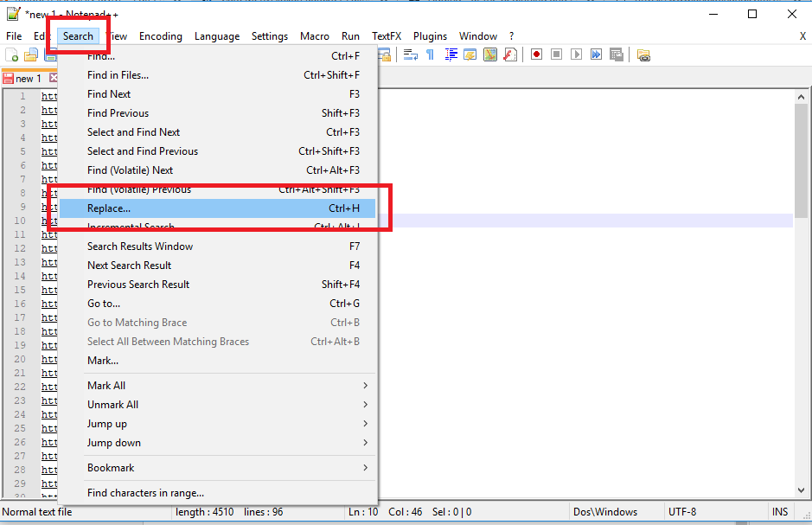The width and height of the screenshot is (812, 525).
Task: Click line number 15 in the margin
Action: [20, 290]
